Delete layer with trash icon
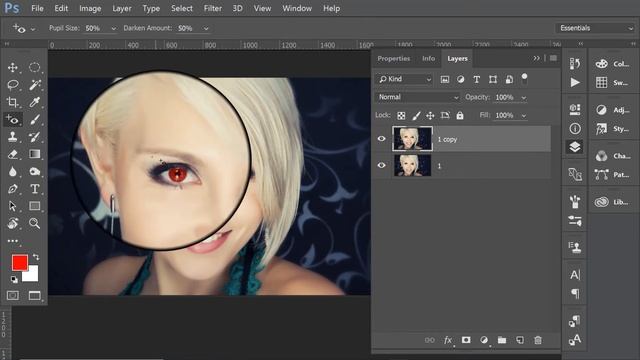 (x=538, y=340)
